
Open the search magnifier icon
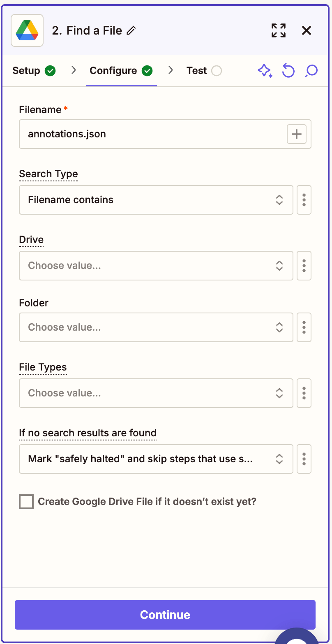tap(311, 71)
